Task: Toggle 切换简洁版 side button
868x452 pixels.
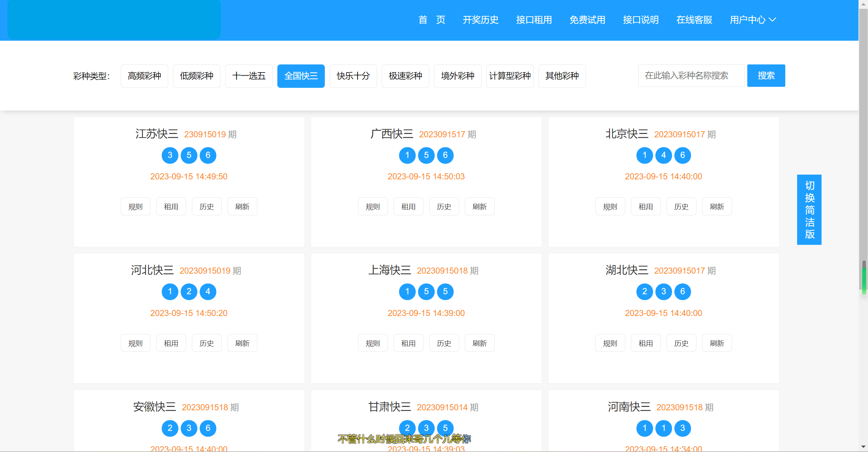Action: pyautogui.click(x=809, y=210)
